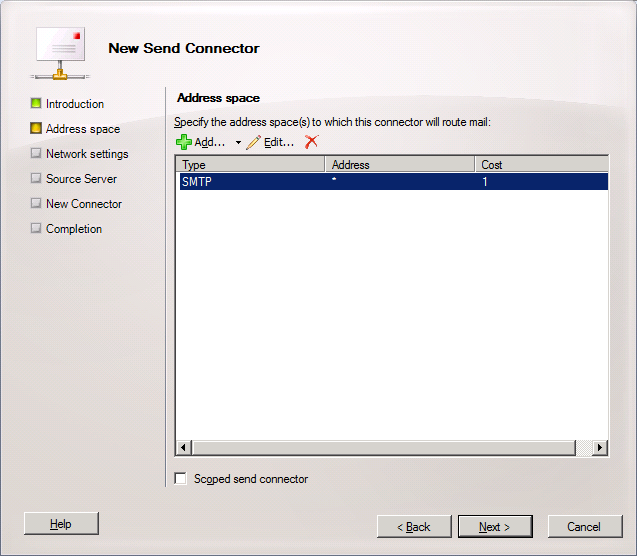Screen dimensions: 637x556
Task: Select the SMTP address space row
Action: (390, 182)
